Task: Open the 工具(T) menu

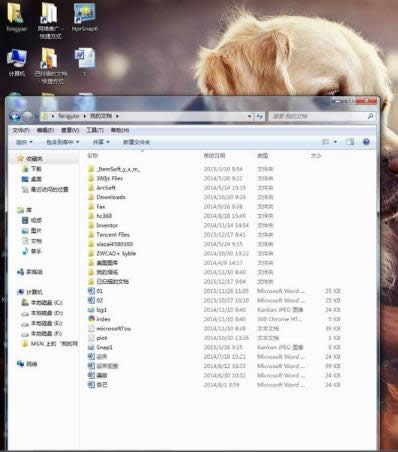Action: 95,130
